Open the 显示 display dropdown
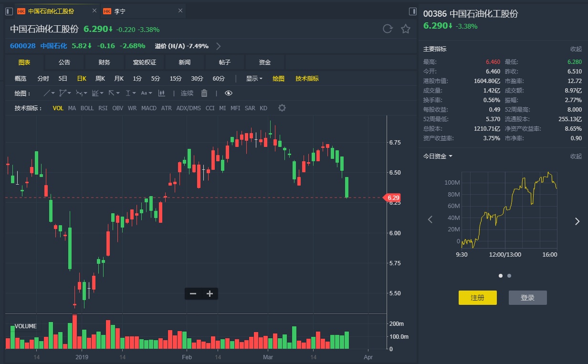The height and width of the screenshot is (364, 588). [254, 78]
